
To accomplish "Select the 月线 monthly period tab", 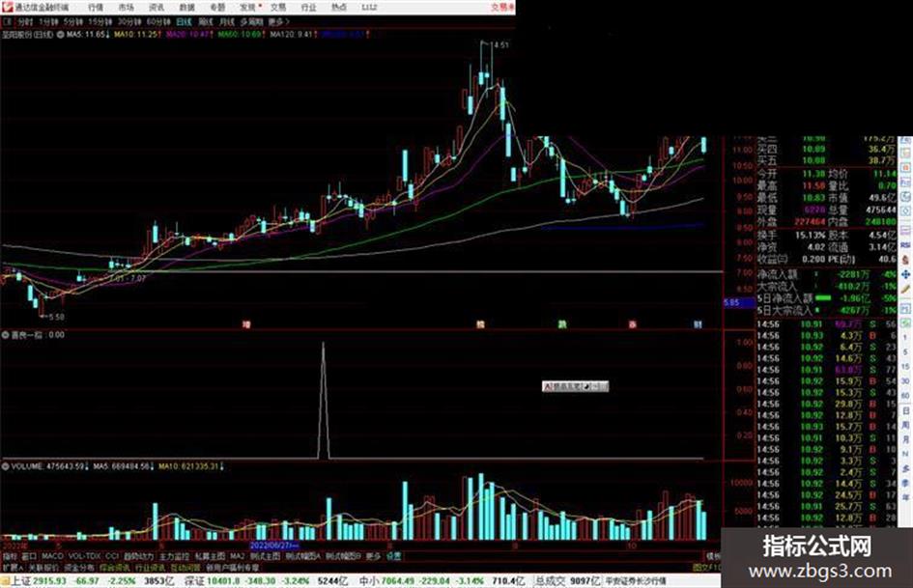I will (226, 21).
